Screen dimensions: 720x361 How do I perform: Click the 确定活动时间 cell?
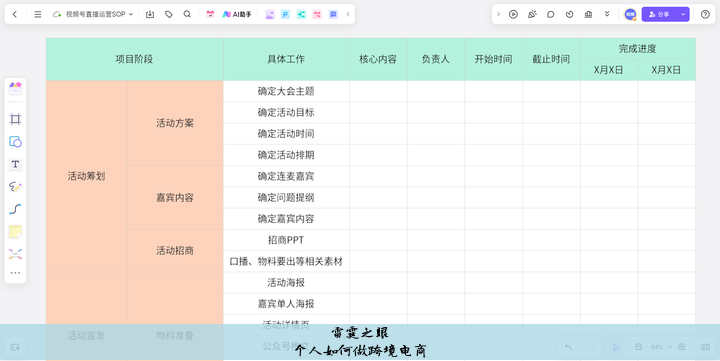click(286, 134)
